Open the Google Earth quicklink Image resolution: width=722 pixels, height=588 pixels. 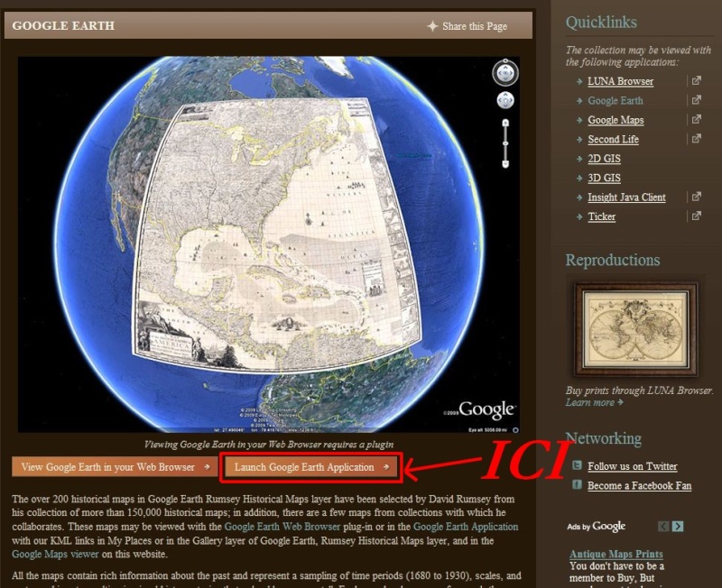click(616, 101)
